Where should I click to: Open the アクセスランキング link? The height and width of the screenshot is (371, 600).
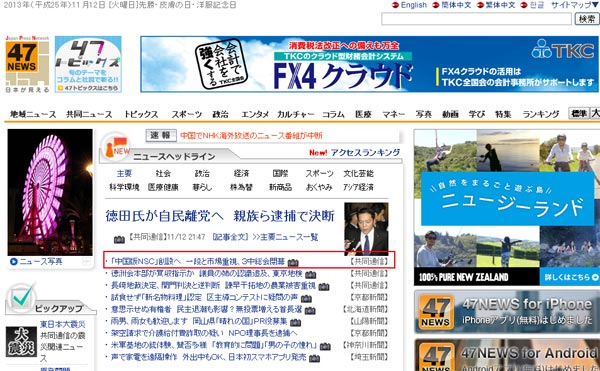click(x=365, y=153)
